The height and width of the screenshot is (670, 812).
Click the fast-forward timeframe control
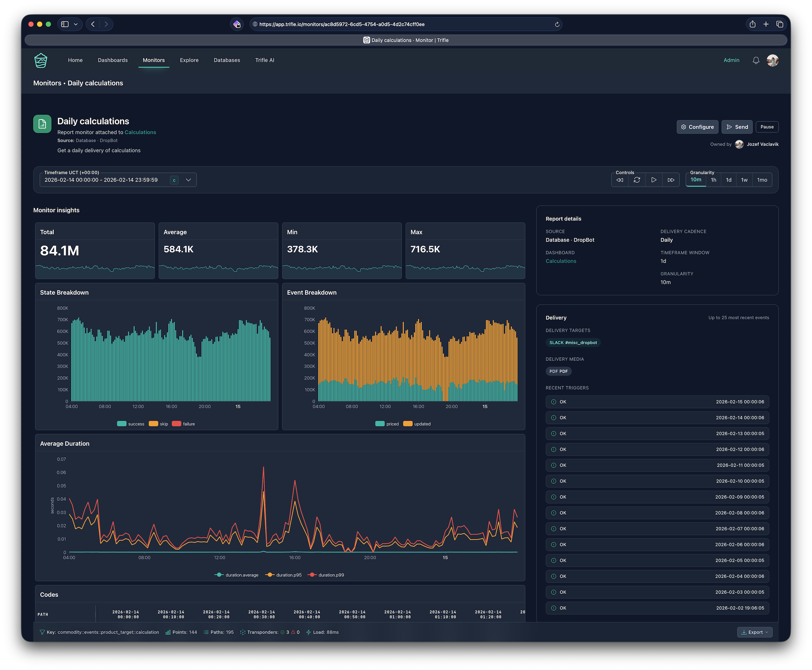coord(671,180)
